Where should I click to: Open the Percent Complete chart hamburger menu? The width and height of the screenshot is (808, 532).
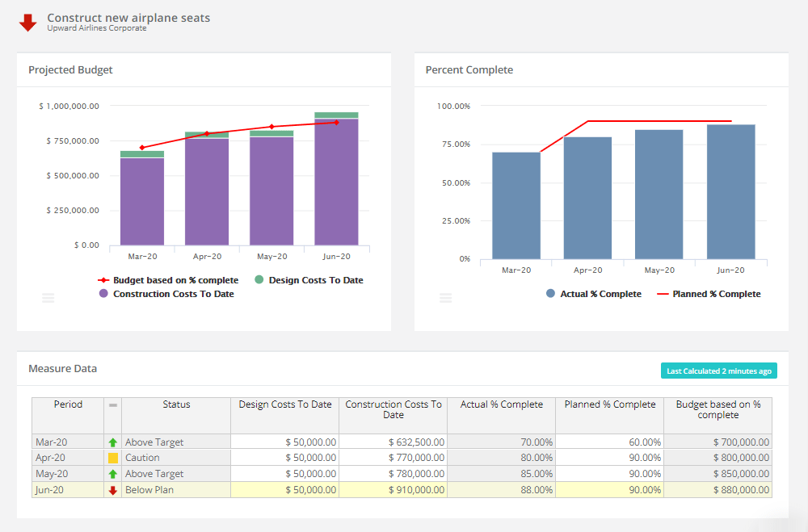point(446,298)
